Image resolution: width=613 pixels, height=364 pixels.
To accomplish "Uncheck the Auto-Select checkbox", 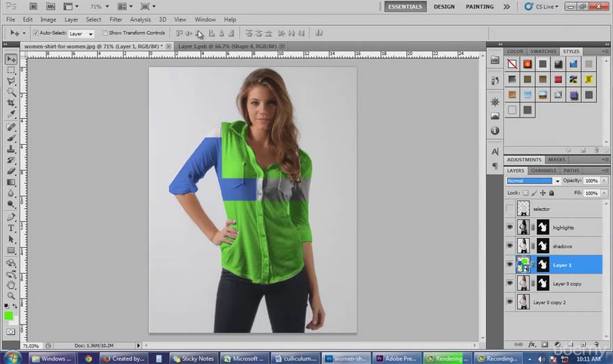I will pyautogui.click(x=36, y=33).
